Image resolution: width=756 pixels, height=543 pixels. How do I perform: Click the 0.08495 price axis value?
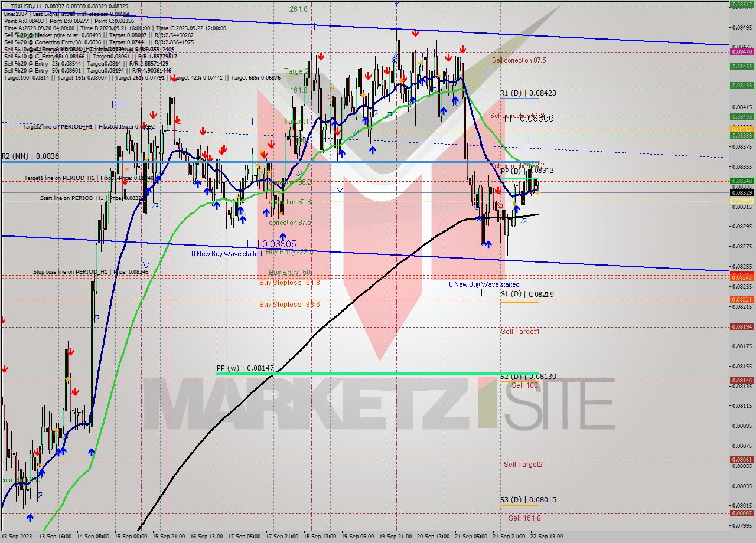[x=742, y=27]
